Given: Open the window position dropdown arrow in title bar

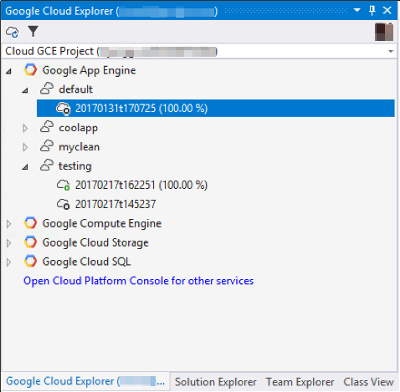Looking at the screenshot, I should coord(357,10).
